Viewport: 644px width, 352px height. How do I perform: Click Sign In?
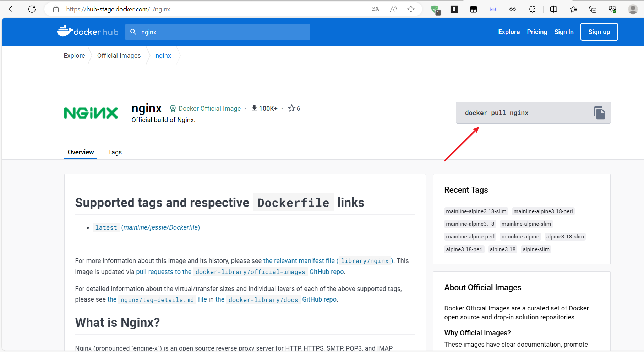[564, 32]
